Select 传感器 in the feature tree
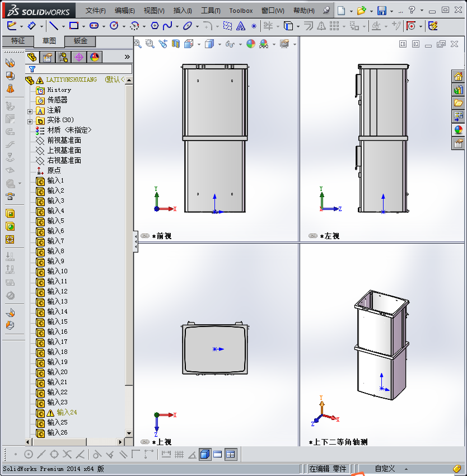The height and width of the screenshot is (476, 467). [x=57, y=100]
